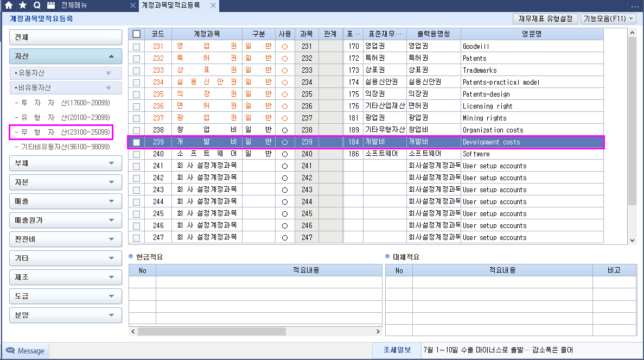Check the box for code 232 특허권

(136, 59)
